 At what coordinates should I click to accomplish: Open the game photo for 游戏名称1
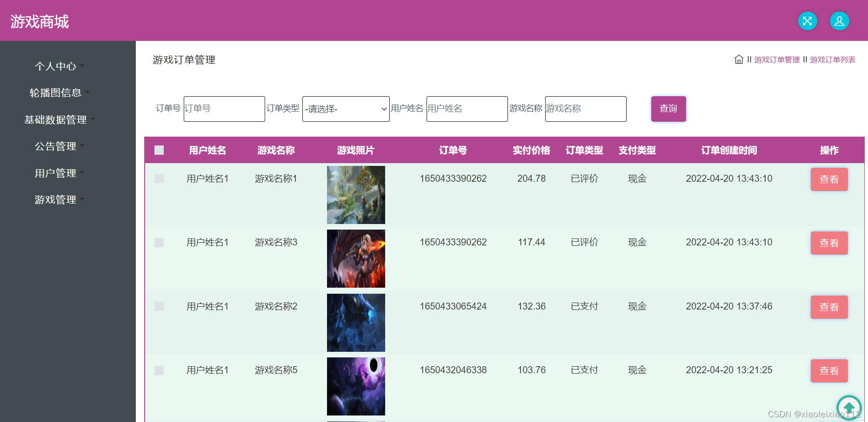[x=356, y=195]
